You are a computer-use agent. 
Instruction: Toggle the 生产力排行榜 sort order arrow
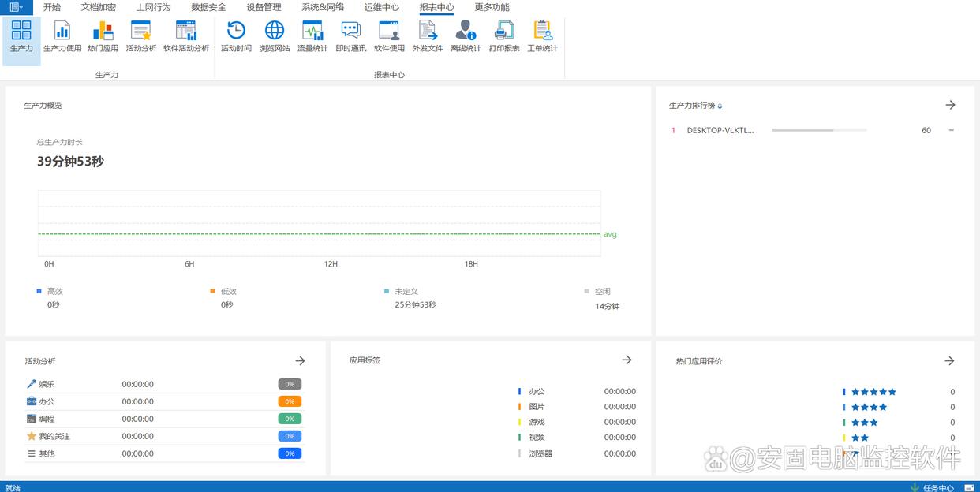click(720, 106)
